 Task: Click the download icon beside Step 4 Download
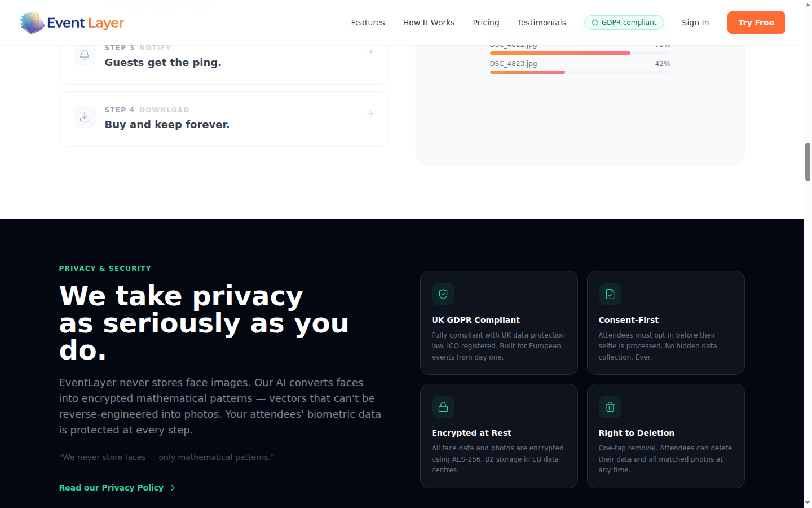[84, 117]
